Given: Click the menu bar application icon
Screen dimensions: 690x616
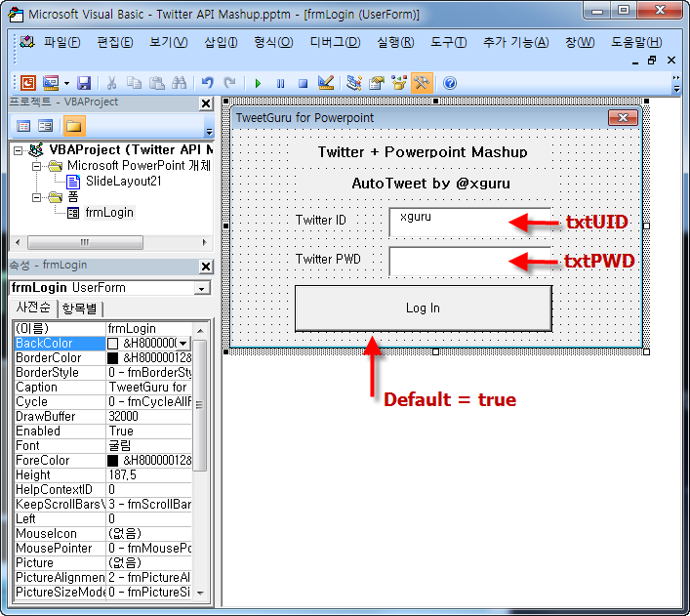Looking at the screenshot, I should [27, 42].
